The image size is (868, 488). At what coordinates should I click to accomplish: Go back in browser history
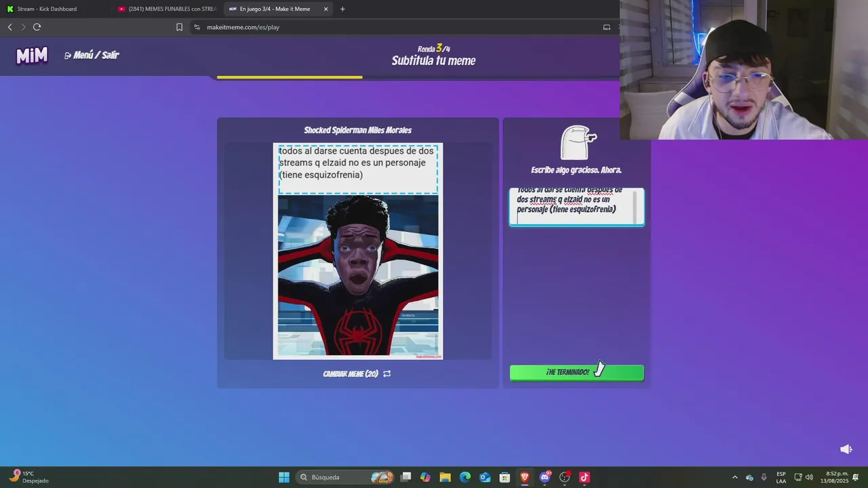pos(9,27)
